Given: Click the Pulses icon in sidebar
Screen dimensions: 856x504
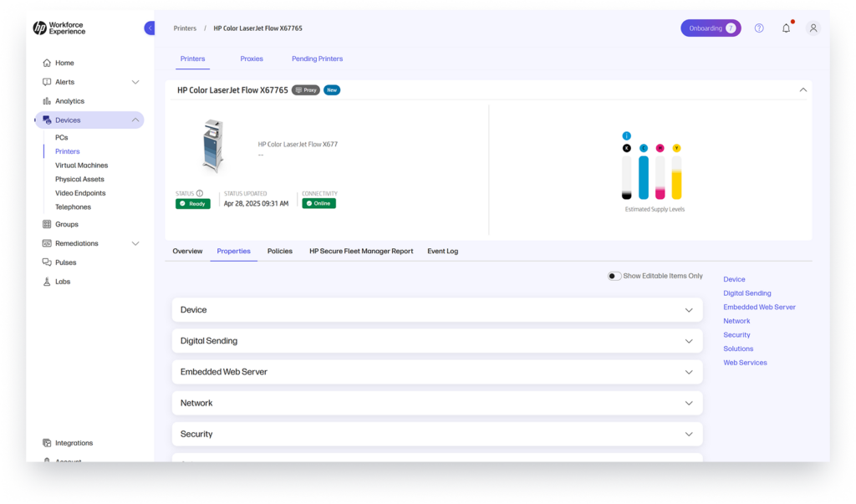Looking at the screenshot, I should 47,262.
